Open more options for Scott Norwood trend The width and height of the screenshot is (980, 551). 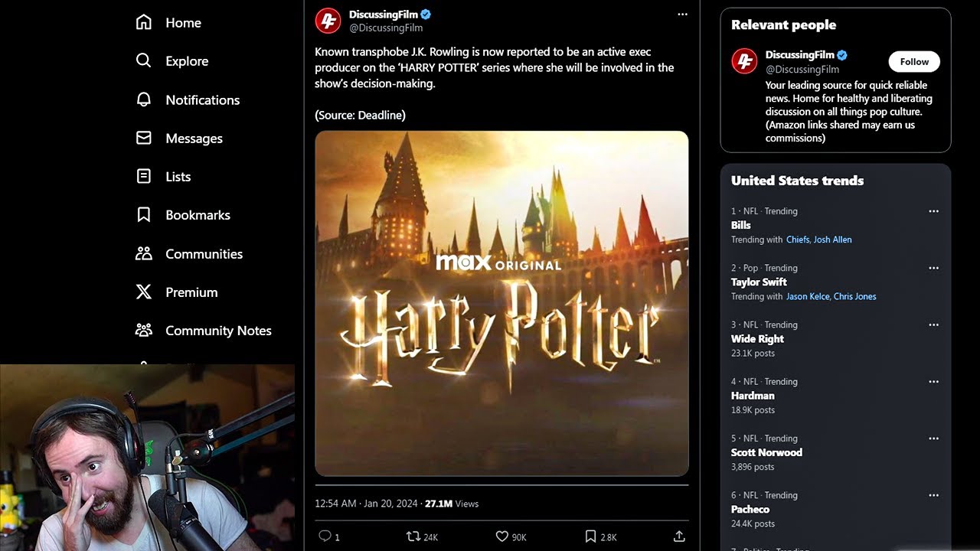point(933,439)
